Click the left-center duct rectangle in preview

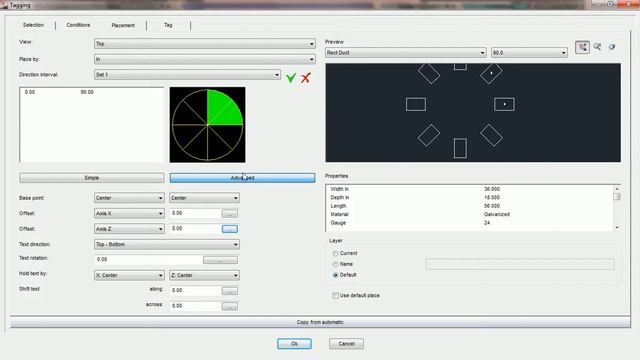tap(416, 104)
